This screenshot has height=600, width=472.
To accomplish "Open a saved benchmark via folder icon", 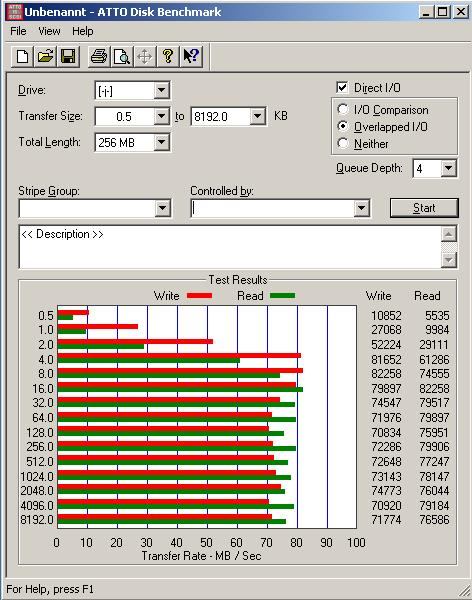I will point(46,57).
